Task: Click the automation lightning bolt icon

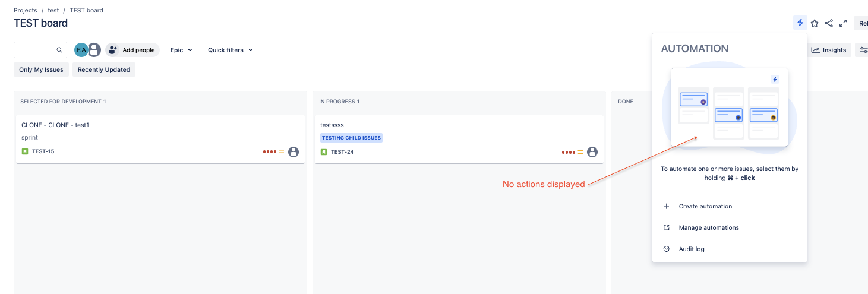Action: coord(800,23)
